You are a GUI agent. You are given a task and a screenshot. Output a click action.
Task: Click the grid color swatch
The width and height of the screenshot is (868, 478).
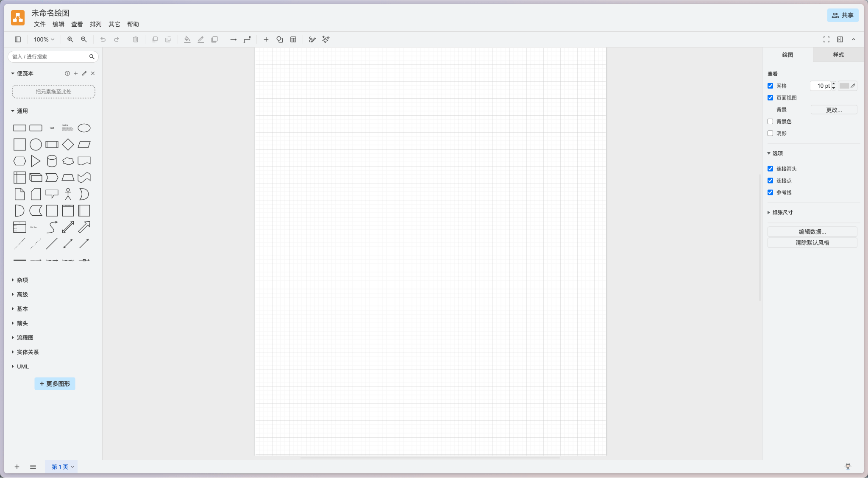(x=844, y=86)
